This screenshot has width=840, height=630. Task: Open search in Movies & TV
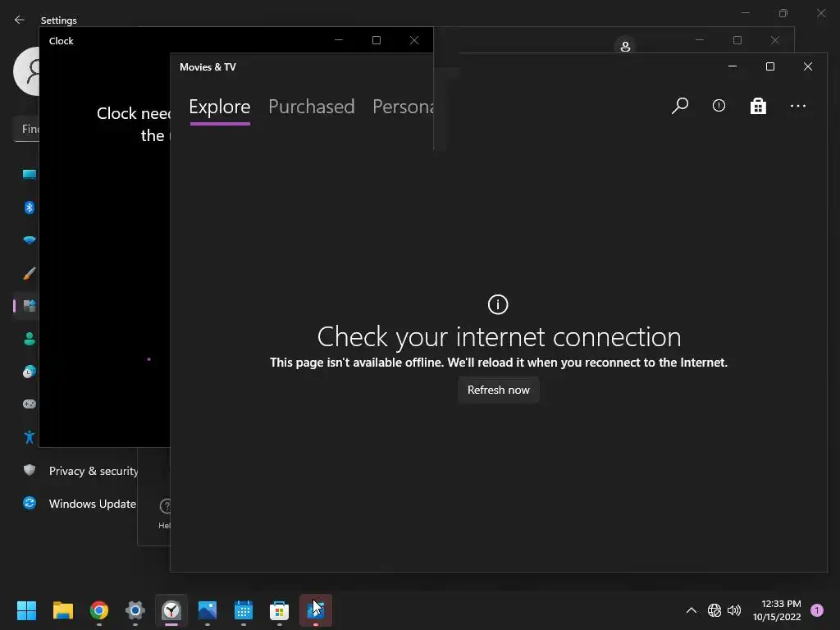(x=680, y=106)
